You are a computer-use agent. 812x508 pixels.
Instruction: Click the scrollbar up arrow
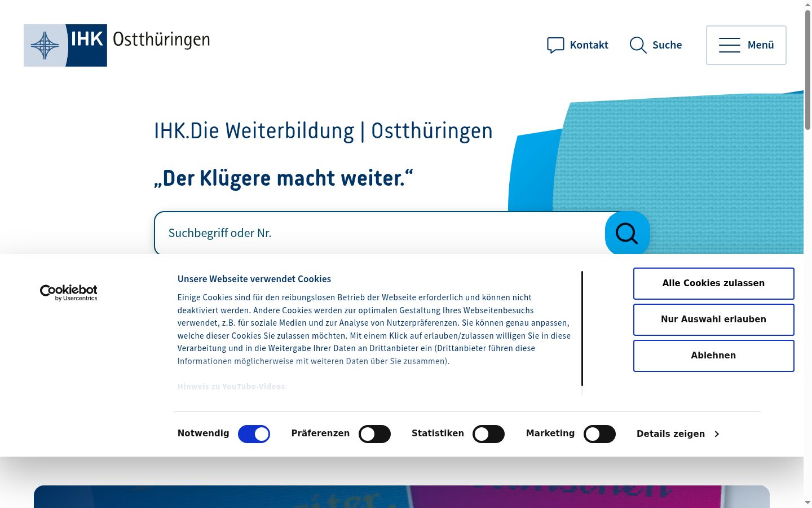(x=807, y=5)
